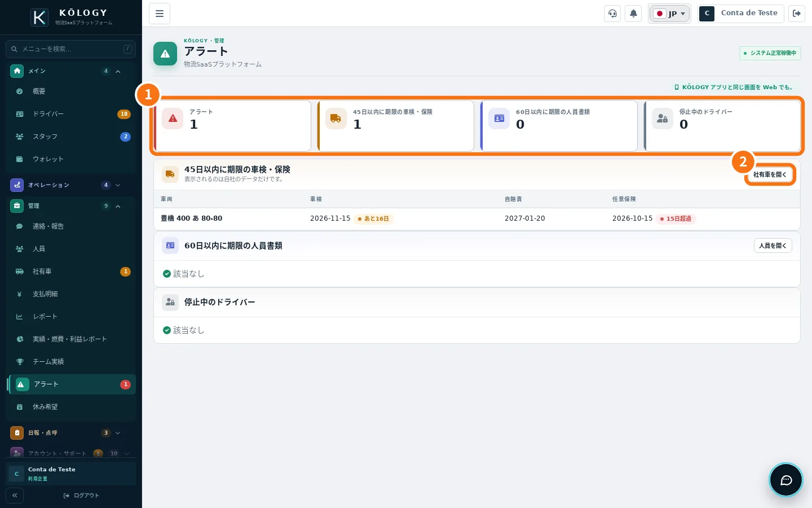The height and width of the screenshot is (508, 812).
Task: Expand the オペレーション menu section
Action: click(x=71, y=185)
